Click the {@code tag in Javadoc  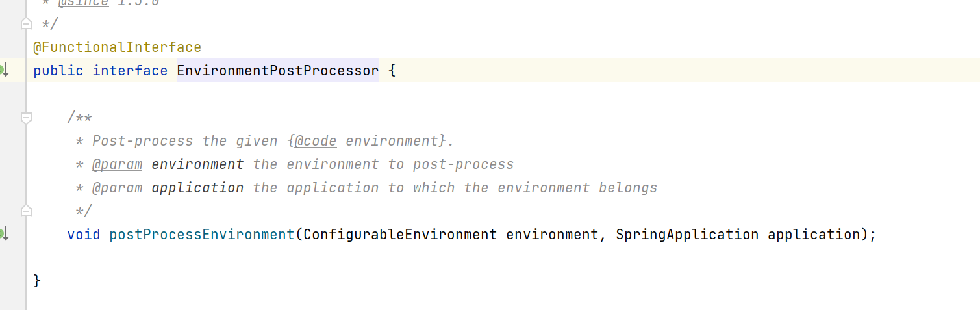pos(315,141)
